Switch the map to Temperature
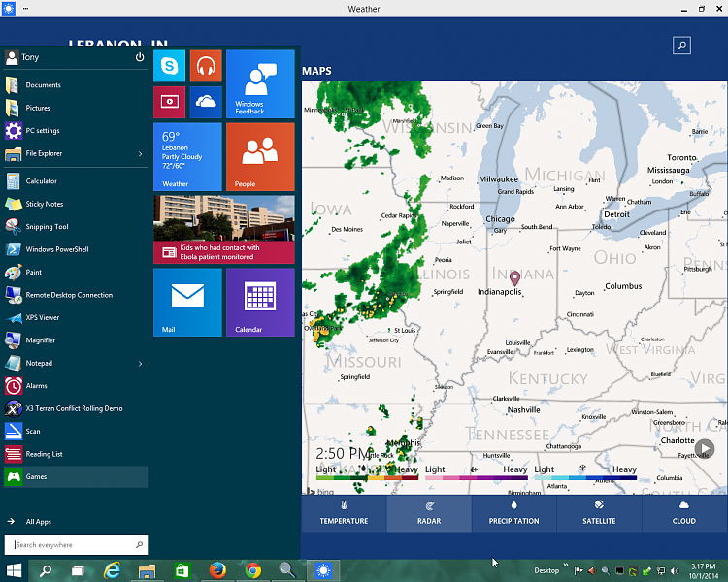The image size is (728, 582). [x=344, y=513]
